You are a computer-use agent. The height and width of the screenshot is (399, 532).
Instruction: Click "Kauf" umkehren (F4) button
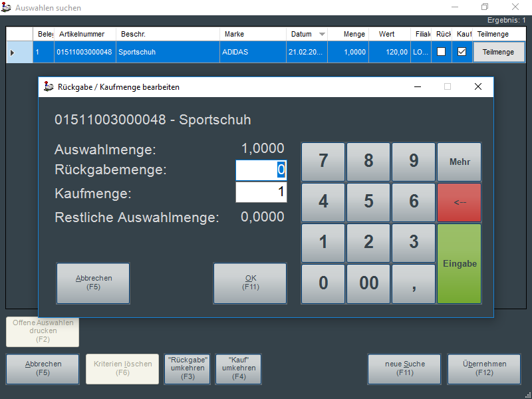pos(239,368)
